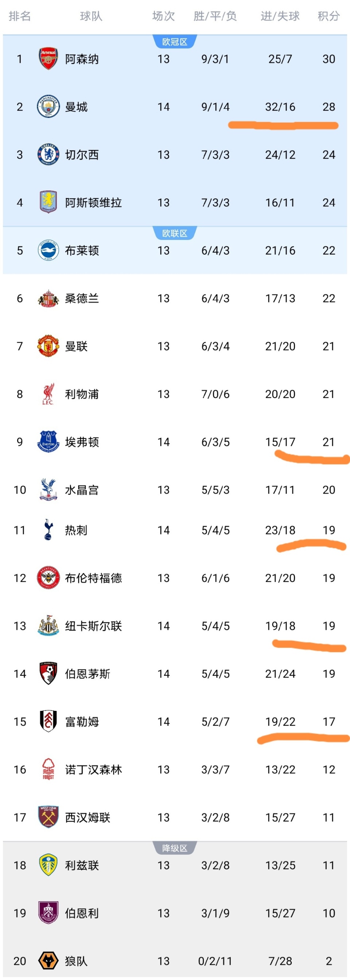The image size is (350, 980).
Task: Open the Tottenham cockerel logo
Action: 48,529
